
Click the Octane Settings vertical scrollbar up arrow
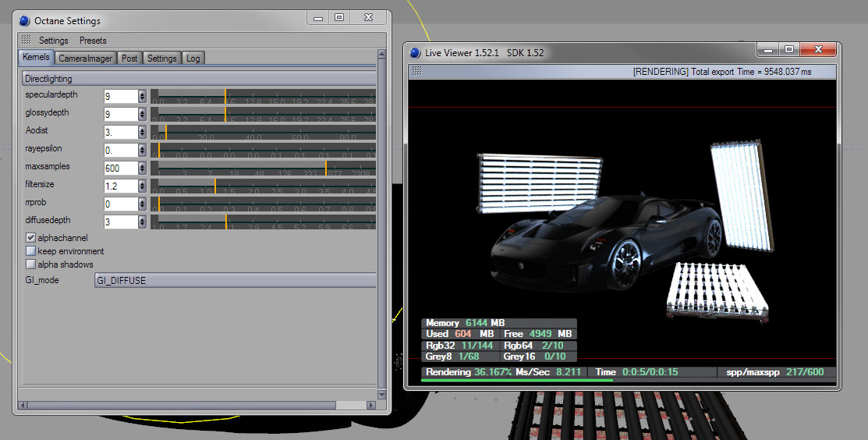[x=381, y=55]
